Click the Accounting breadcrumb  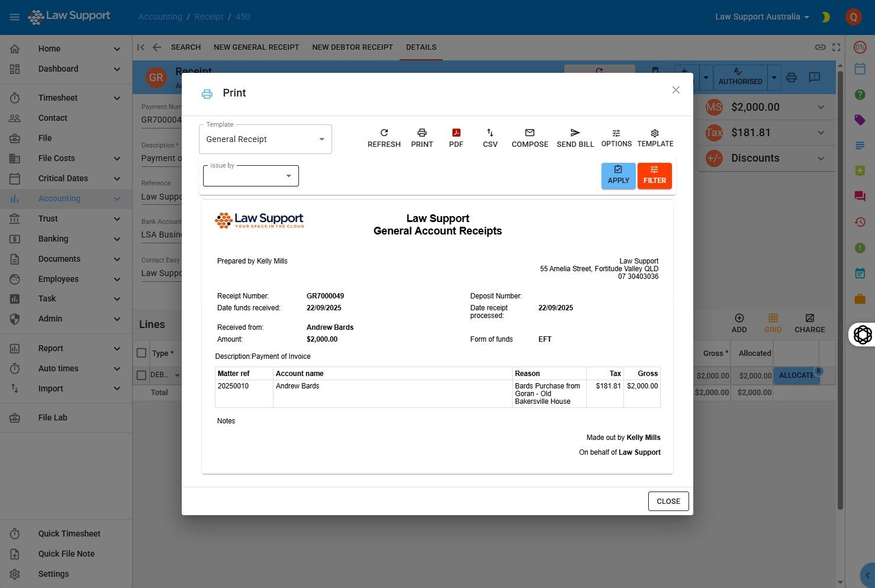click(160, 17)
